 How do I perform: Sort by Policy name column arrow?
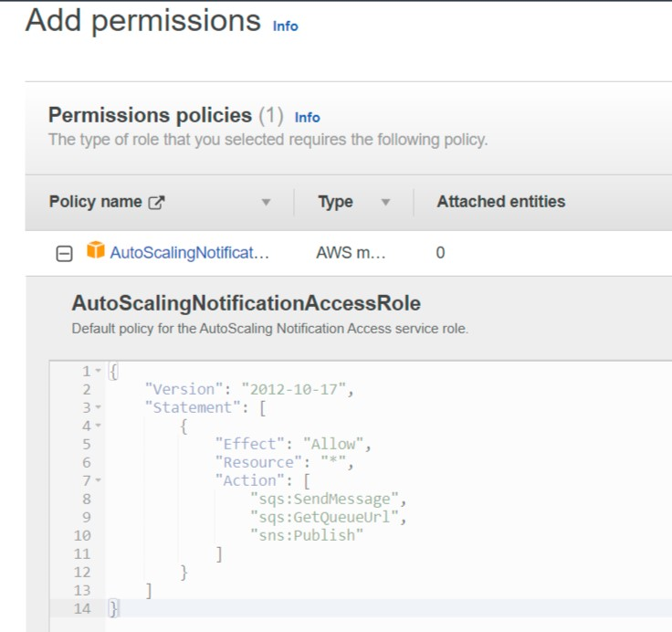pyautogui.click(x=266, y=202)
